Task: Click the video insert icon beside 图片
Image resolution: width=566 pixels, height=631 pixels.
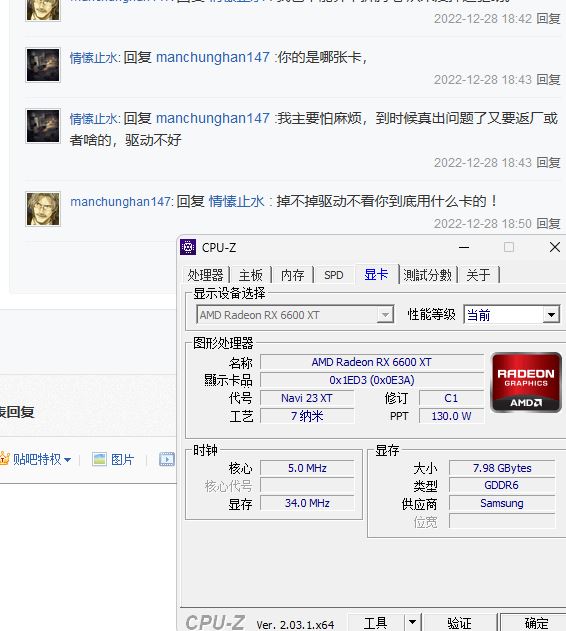Action: (167, 459)
